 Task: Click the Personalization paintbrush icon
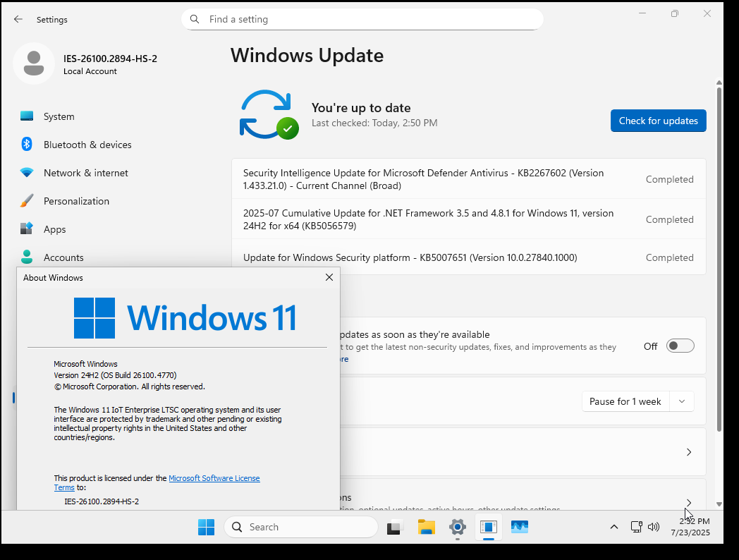click(x=27, y=201)
